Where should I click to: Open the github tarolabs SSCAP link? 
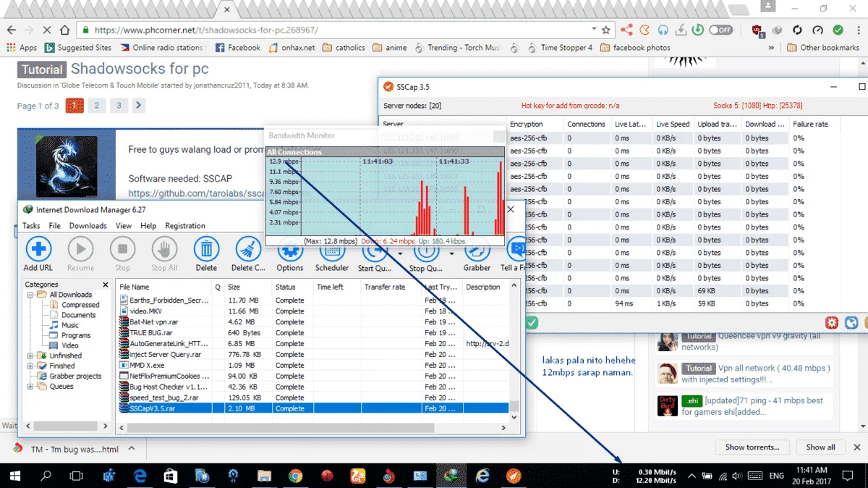click(x=196, y=193)
